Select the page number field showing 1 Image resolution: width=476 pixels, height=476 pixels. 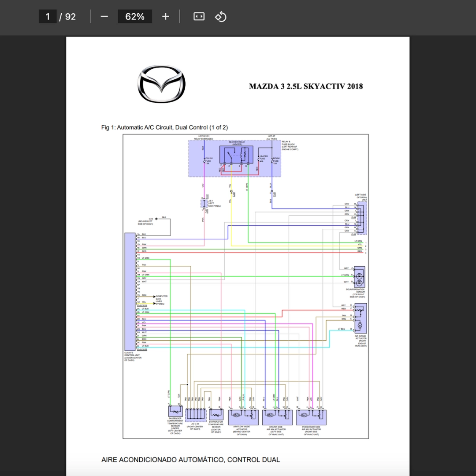click(48, 17)
